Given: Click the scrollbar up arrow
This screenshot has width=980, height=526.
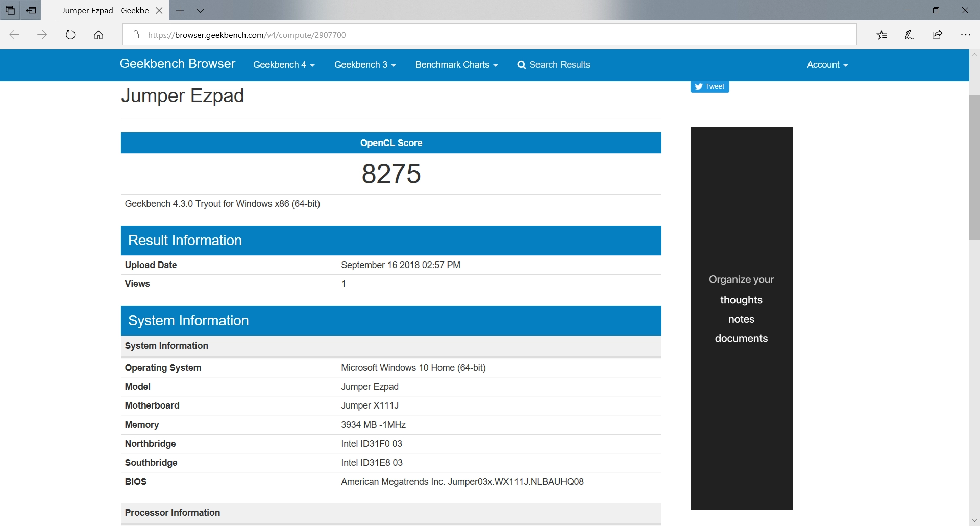Looking at the screenshot, I should click(974, 54).
